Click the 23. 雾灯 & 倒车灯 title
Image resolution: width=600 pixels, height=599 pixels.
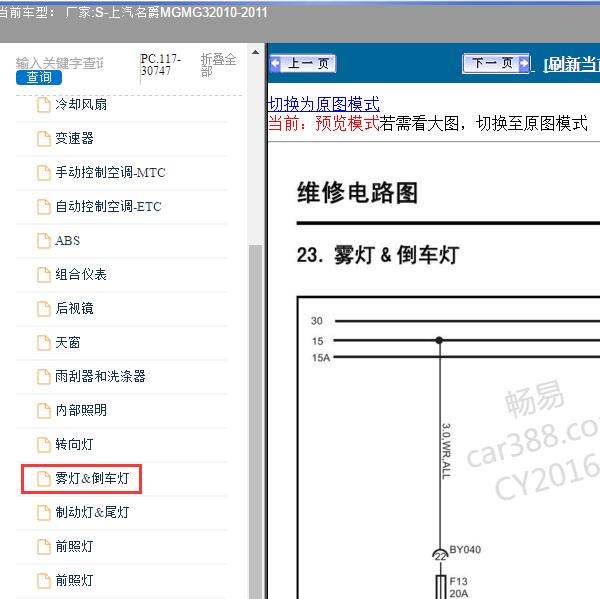pos(378,255)
